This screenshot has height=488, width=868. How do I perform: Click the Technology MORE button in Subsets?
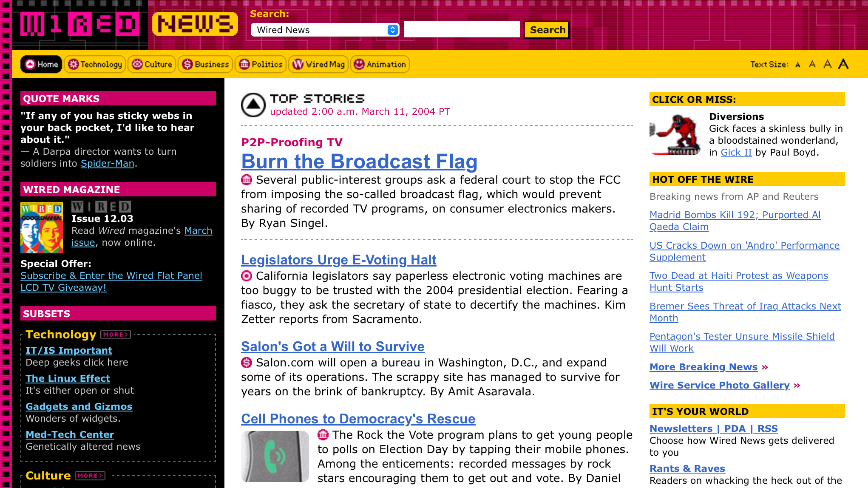[116, 335]
